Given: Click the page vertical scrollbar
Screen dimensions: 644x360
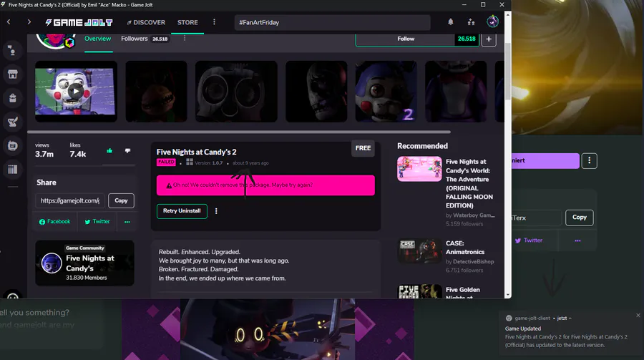Looking at the screenshot, I should [507, 71].
